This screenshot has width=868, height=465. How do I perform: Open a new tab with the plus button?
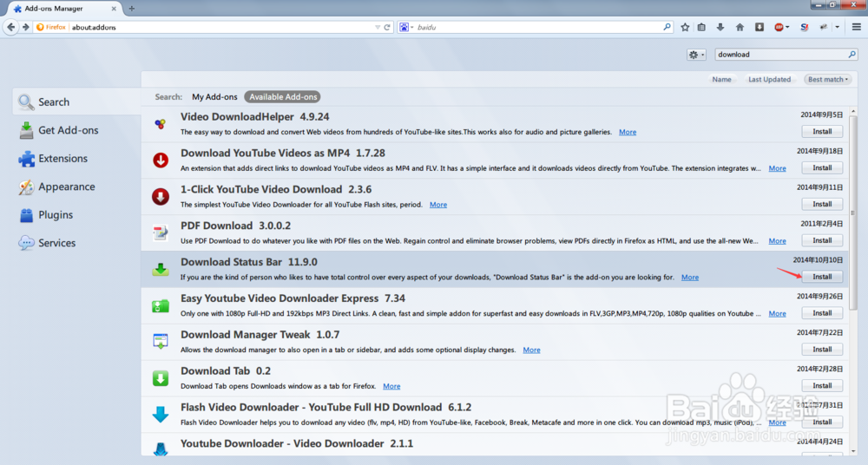pyautogui.click(x=132, y=9)
